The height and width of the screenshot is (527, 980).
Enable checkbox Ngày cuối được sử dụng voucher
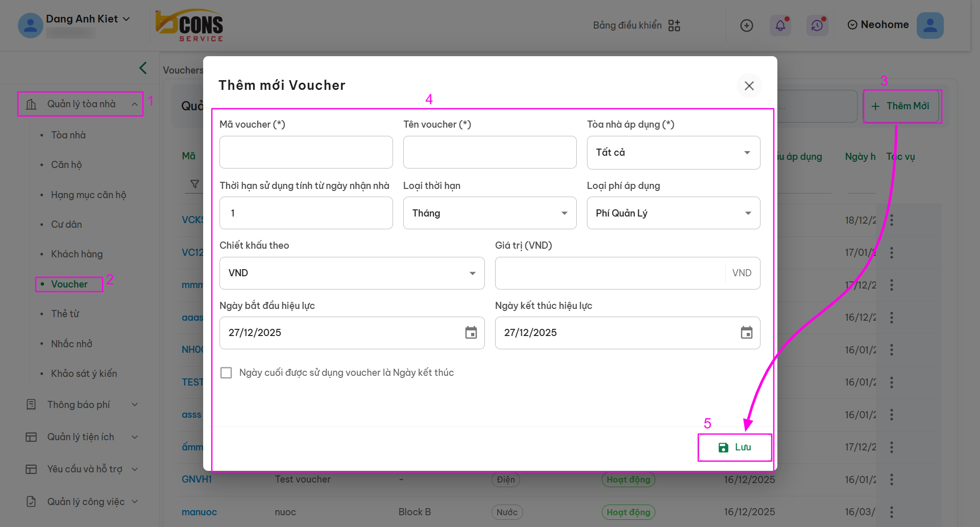click(226, 373)
